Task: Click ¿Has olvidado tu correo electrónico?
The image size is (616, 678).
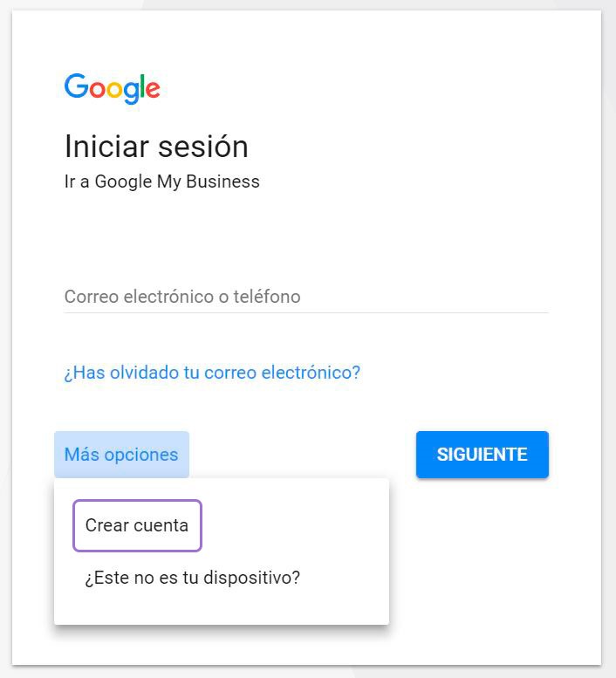Action: tap(212, 373)
